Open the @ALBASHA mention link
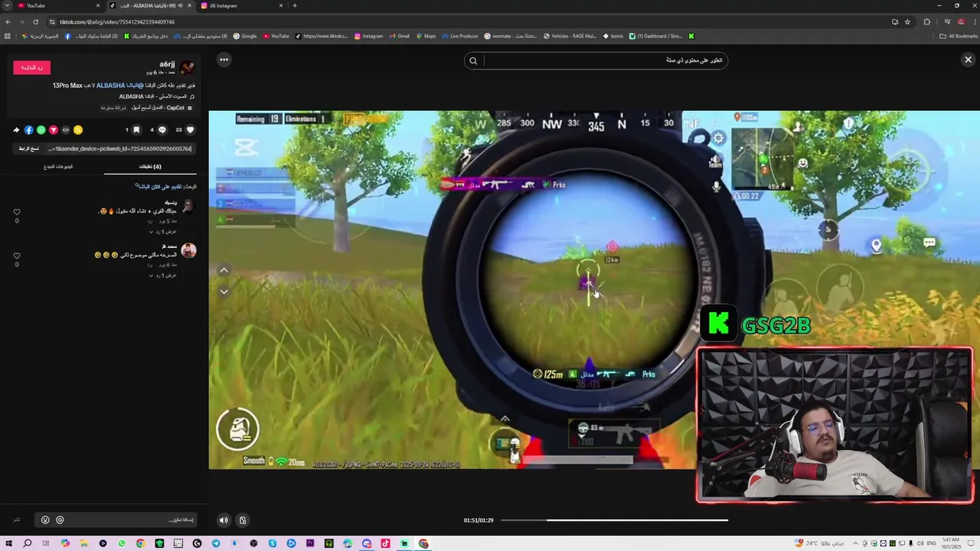The width and height of the screenshot is (980, 551). [119, 85]
